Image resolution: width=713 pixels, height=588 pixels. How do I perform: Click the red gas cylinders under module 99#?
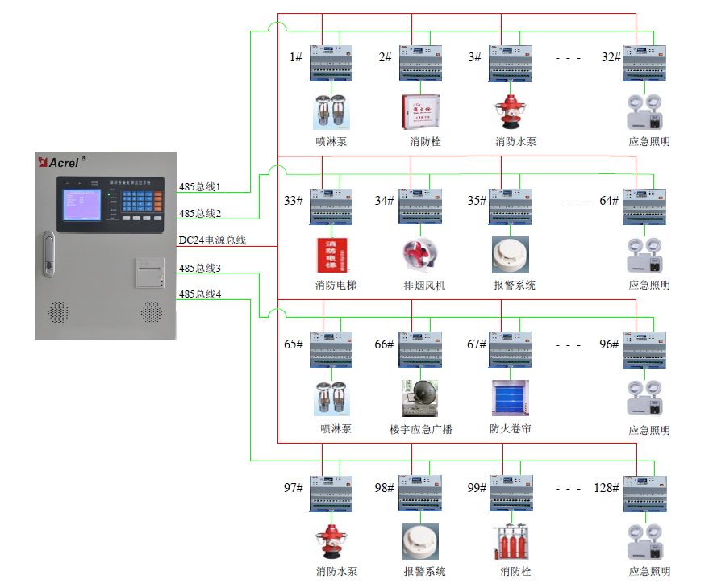510,542
